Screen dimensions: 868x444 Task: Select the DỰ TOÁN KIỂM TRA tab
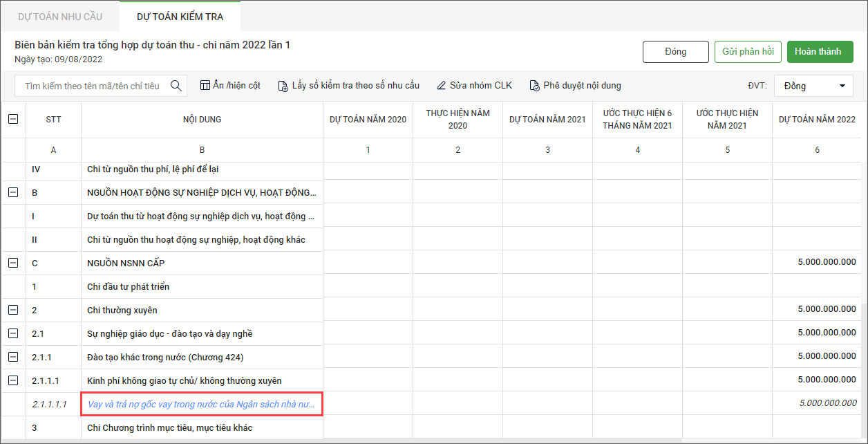pos(180,17)
